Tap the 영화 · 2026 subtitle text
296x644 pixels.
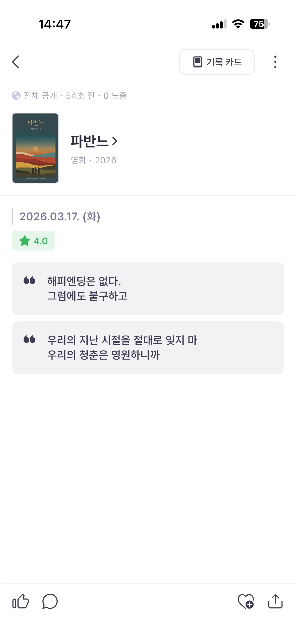(x=94, y=160)
